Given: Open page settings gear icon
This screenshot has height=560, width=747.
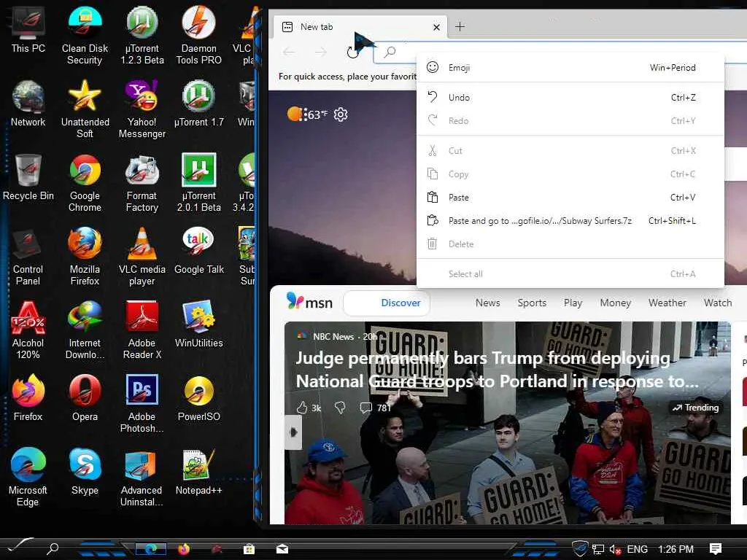Looking at the screenshot, I should point(341,114).
